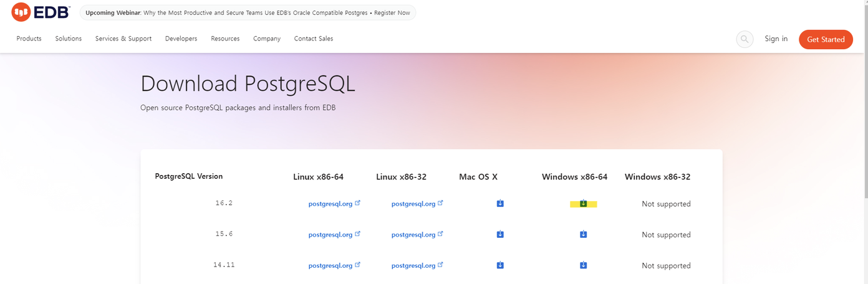Download PostgreSQL 16.2 for Mac OS X
868x284 pixels.
click(500, 203)
